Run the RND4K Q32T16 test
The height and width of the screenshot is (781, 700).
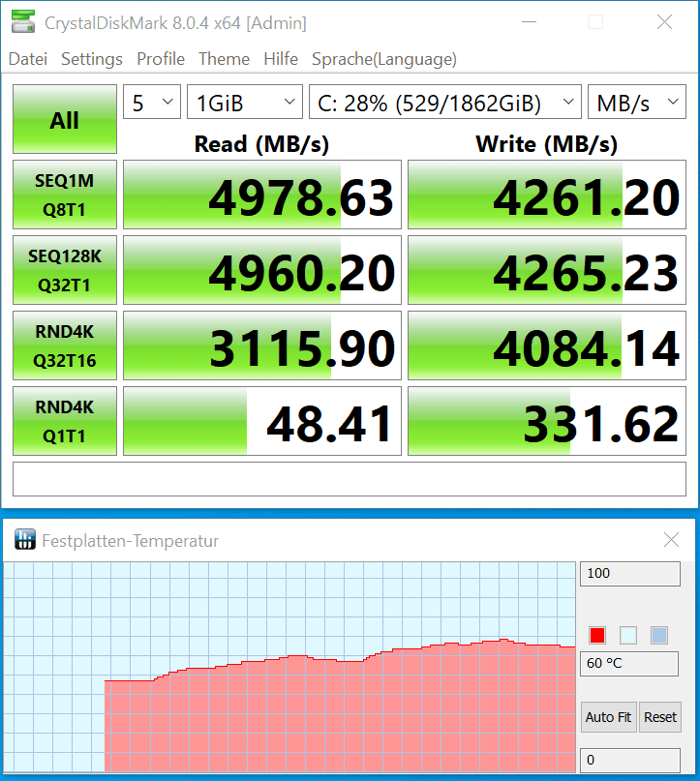pos(65,345)
